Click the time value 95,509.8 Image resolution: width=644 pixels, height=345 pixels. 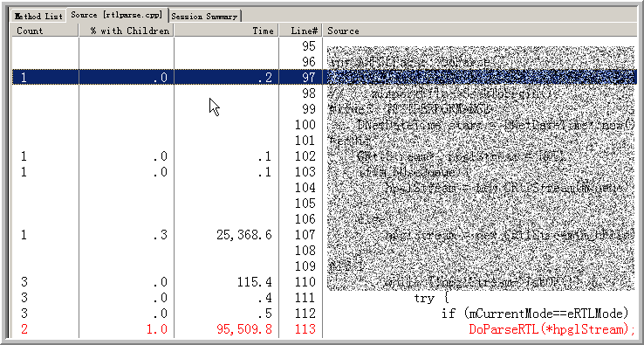pyautogui.click(x=243, y=329)
